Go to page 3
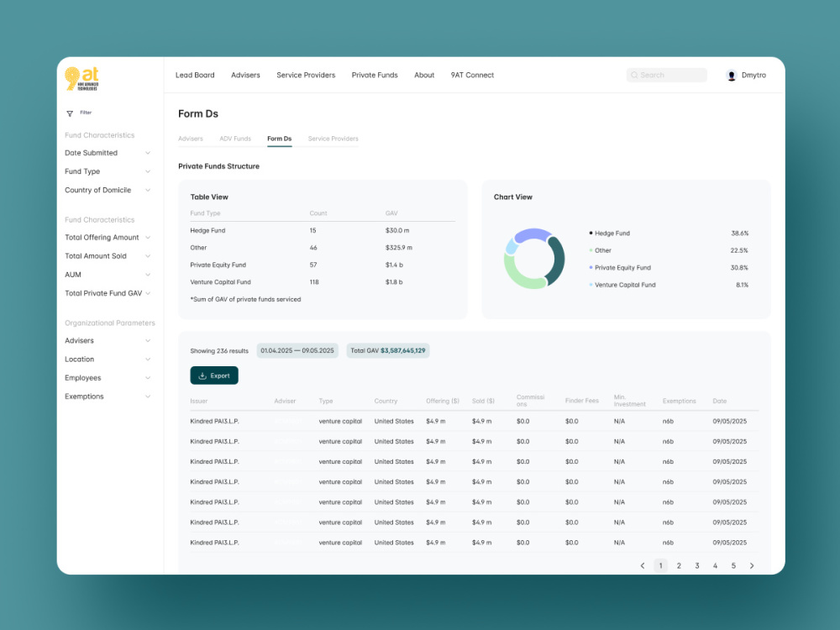The image size is (840, 630). [x=697, y=565]
